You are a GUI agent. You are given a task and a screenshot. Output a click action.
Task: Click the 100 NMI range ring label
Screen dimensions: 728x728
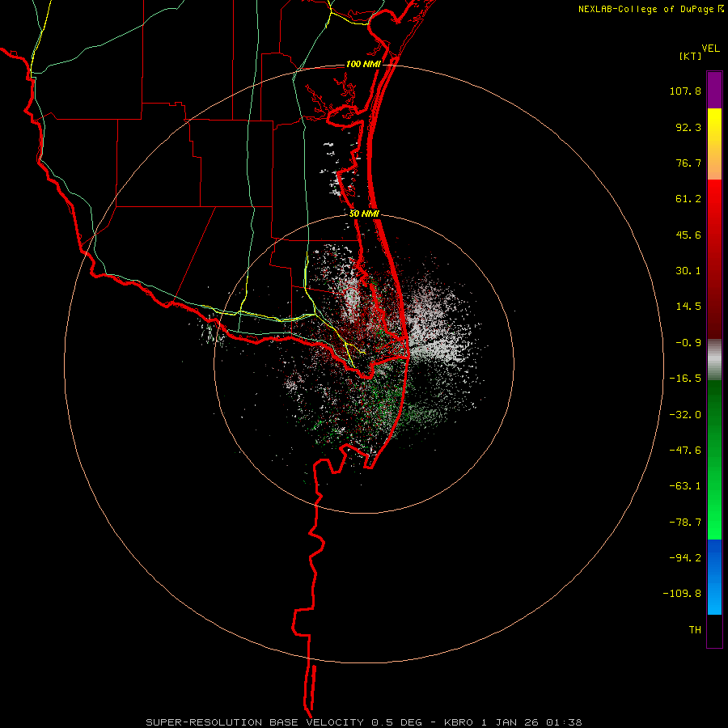click(x=363, y=64)
